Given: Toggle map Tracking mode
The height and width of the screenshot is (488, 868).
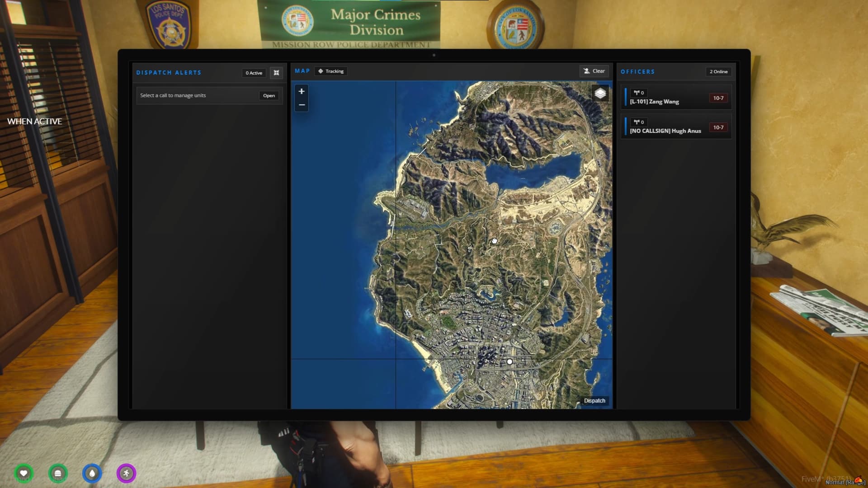Looking at the screenshot, I should click(330, 71).
